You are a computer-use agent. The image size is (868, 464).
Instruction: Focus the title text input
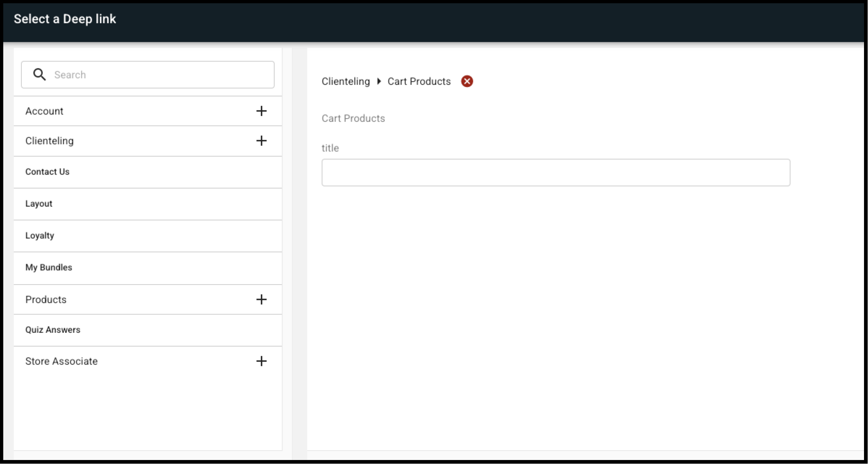click(556, 173)
